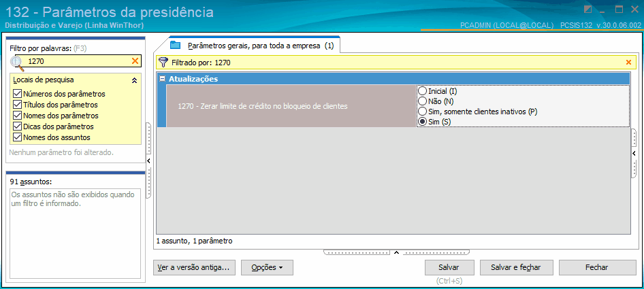644x289 pixels.
Task: Click the funnel filter icon
Action: [x=163, y=63]
